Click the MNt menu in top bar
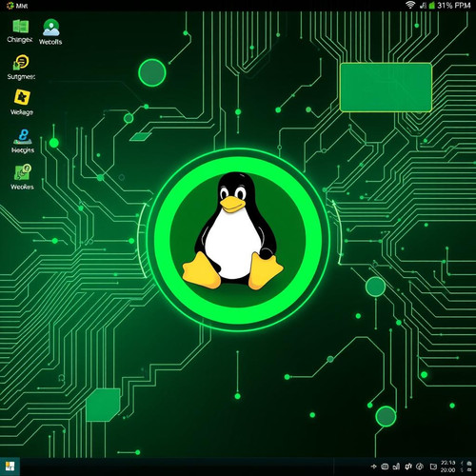The image size is (476, 476). (18, 6)
